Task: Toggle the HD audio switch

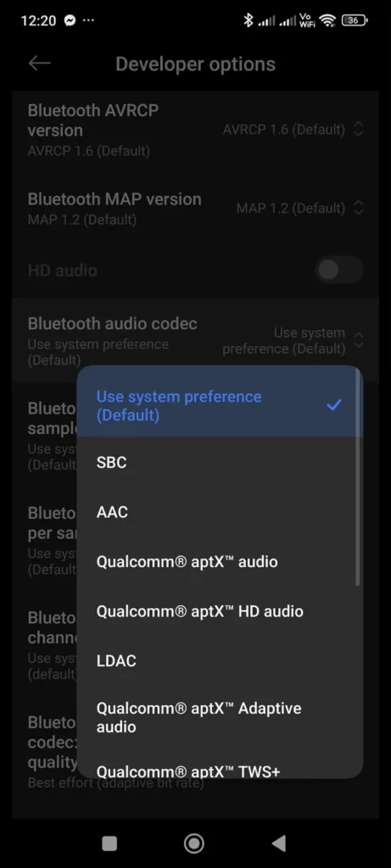Action: coord(339,270)
